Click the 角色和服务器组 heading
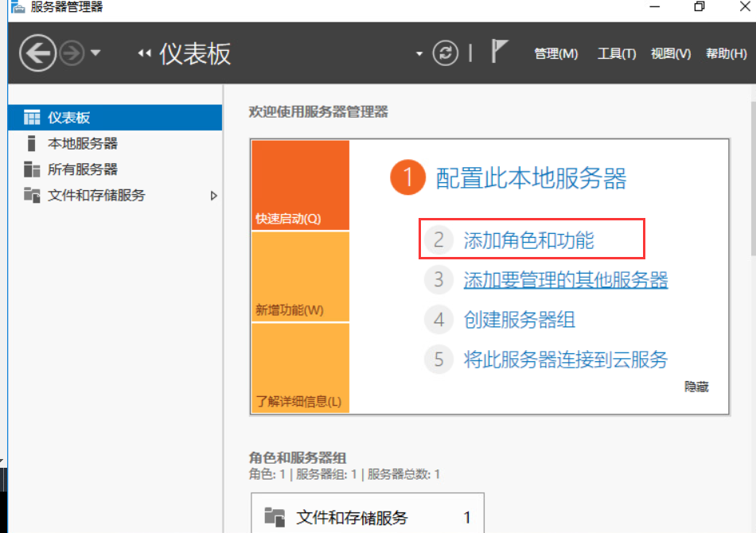 [x=298, y=457]
